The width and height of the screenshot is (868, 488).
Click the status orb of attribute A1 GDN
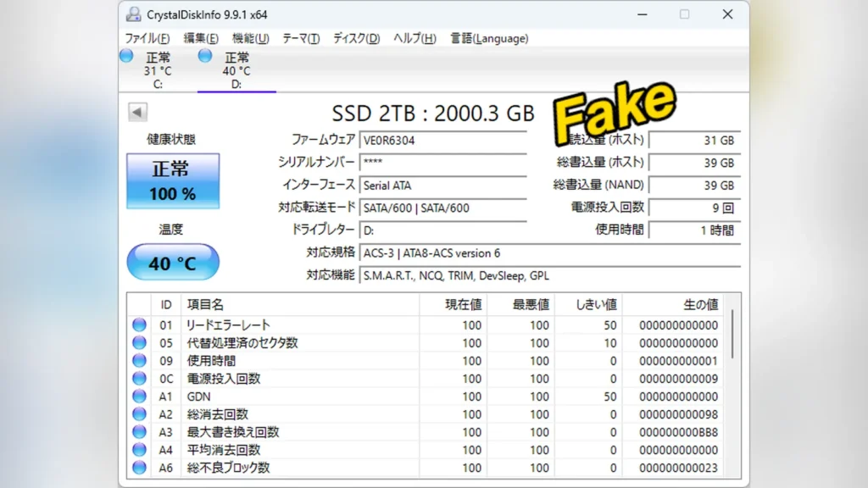point(140,396)
